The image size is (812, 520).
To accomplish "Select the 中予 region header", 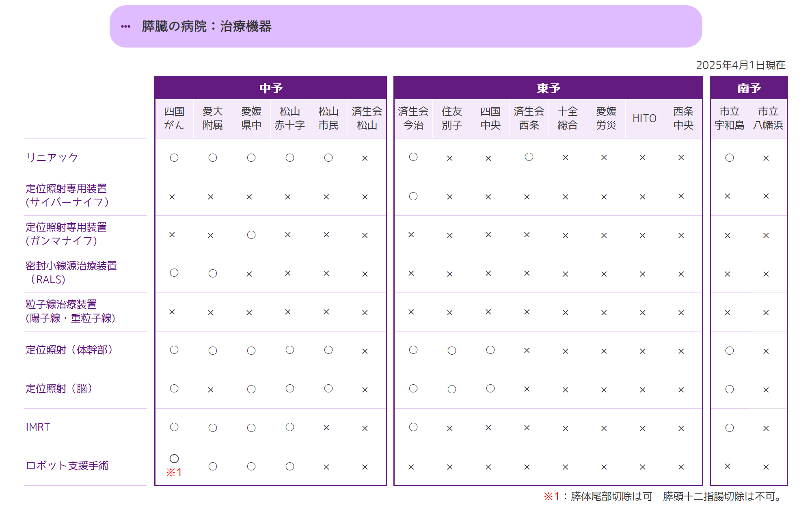I will (271, 88).
